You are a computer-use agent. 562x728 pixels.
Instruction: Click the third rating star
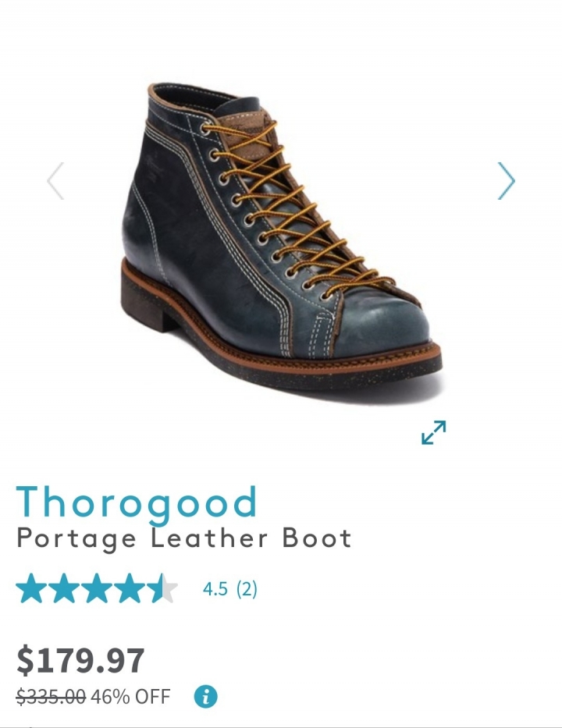tap(97, 588)
